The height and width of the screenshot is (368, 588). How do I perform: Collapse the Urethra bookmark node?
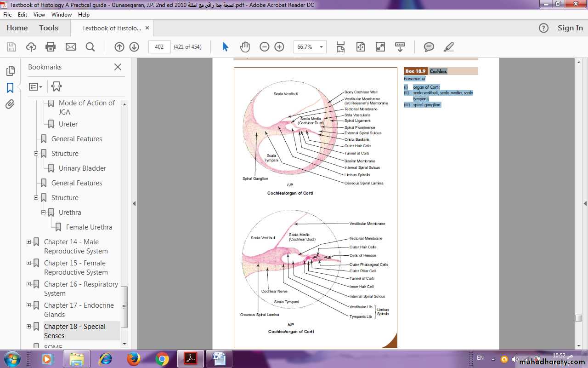click(x=44, y=213)
